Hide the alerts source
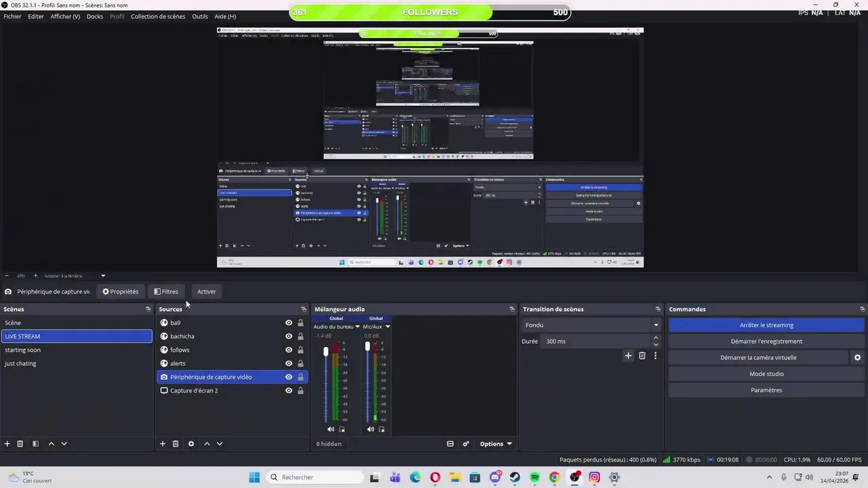Screen dimensions: 868x488 pyautogui.click(x=289, y=363)
